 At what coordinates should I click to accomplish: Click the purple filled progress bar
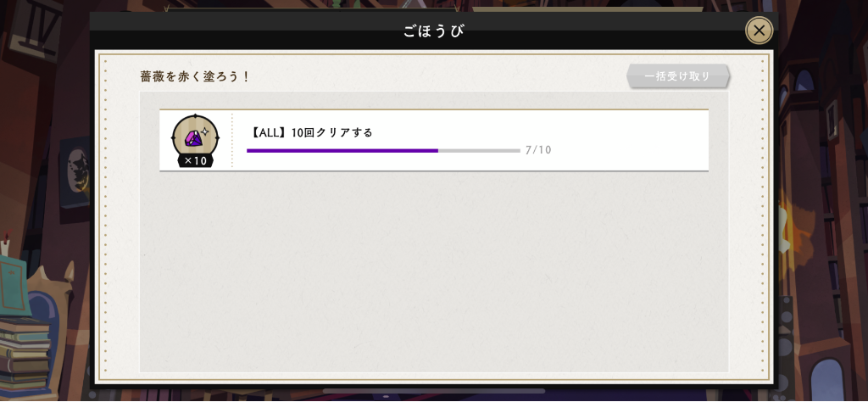coord(342,150)
